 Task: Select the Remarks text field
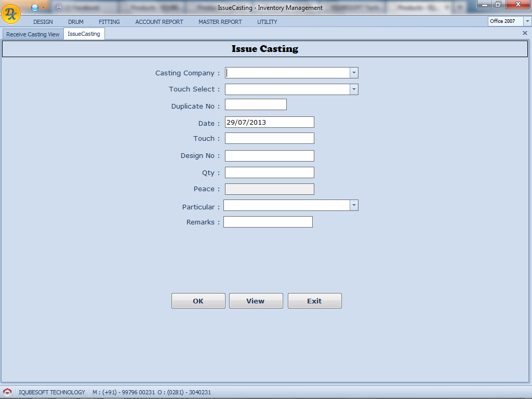(x=268, y=222)
